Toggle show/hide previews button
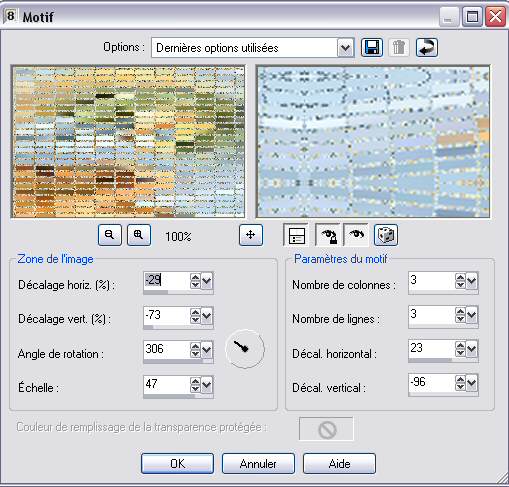 pos(296,235)
